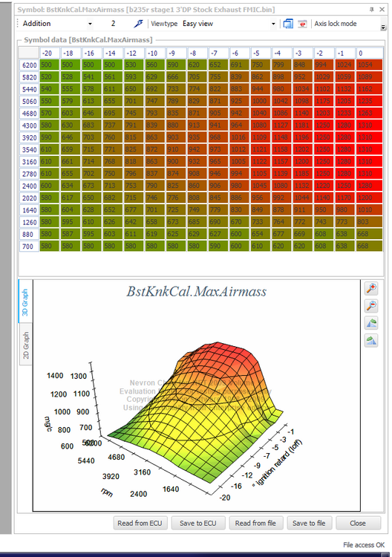Click the Save to ECU button

click(197, 523)
